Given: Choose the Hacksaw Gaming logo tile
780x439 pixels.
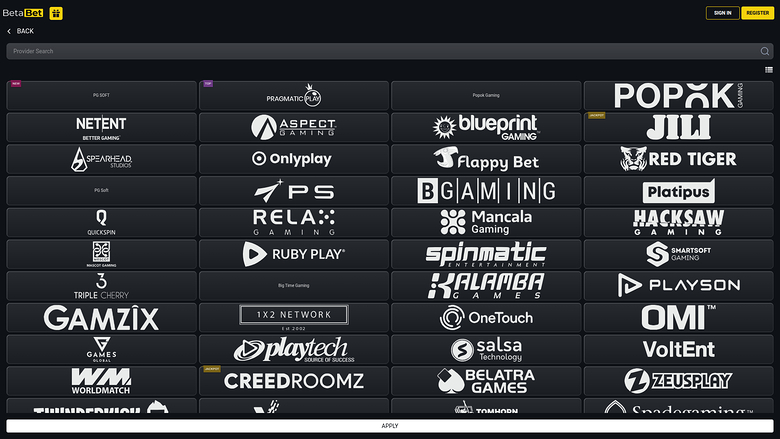Looking at the screenshot, I should (x=678, y=222).
